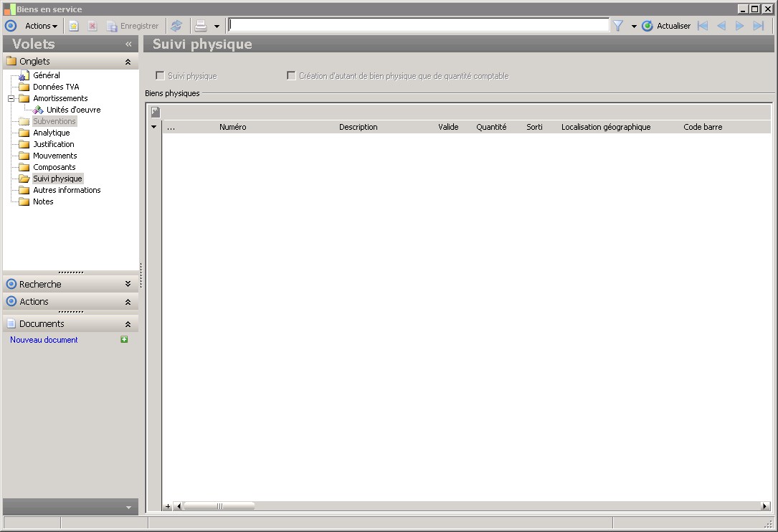Click the new record toolbar icon
This screenshot has width=778, height=532.
(x=73, y=26)
